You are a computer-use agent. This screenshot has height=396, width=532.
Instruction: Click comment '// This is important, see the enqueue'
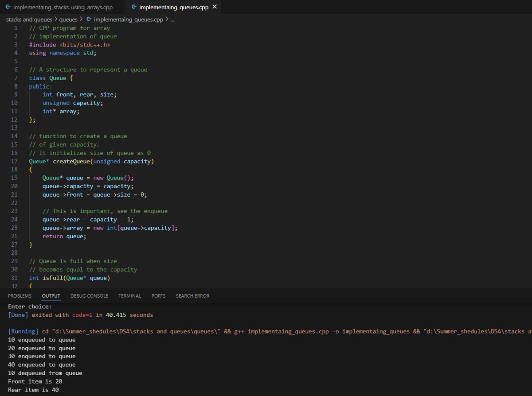point(105,211)
